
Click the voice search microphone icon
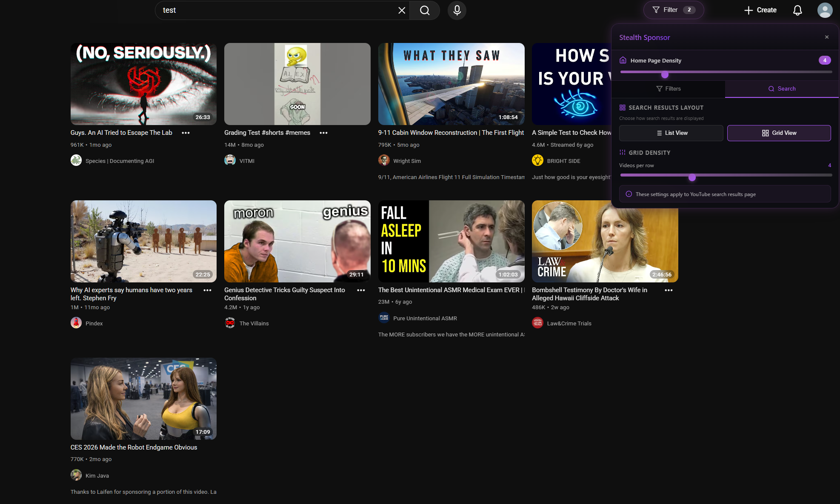457,10
